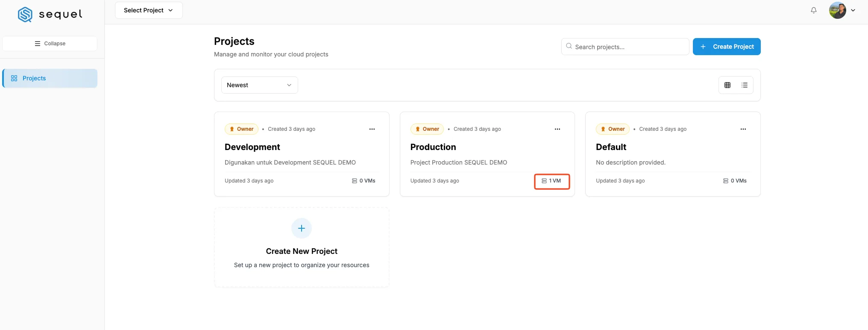Open the notifications bell
The width and height of the screenshot is (868, 330).
tap(813, 10)
